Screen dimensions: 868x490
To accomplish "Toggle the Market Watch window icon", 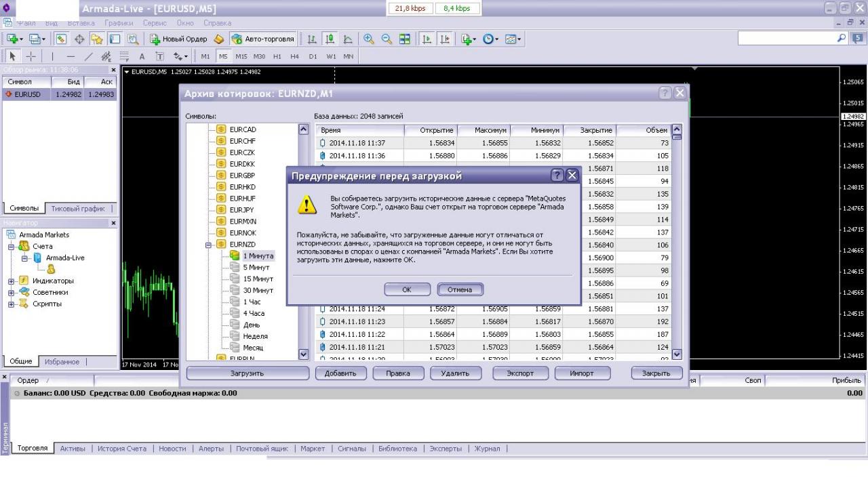I will [x=60, y=39].
